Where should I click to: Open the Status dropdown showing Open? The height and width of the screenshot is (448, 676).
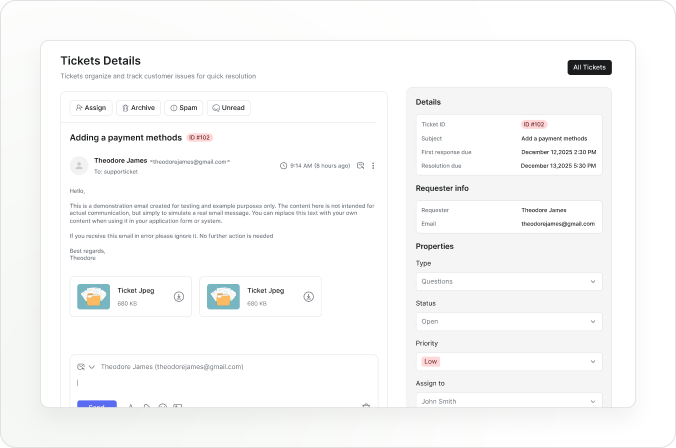click(509, 322)
